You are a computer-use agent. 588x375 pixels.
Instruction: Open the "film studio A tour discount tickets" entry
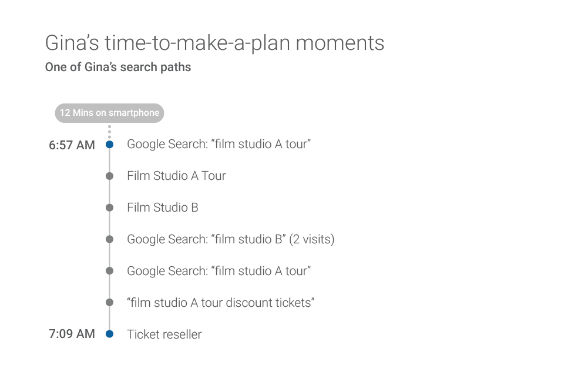221,303
